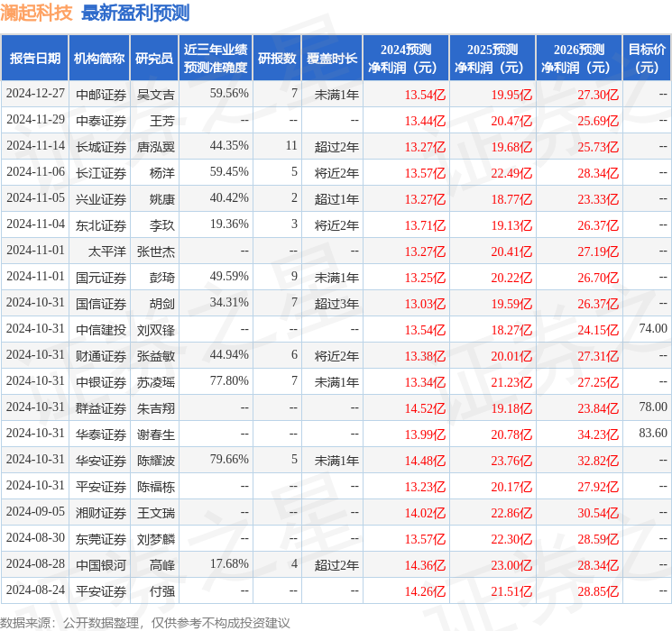Screen dimensions: 672x631
Task: Click coverage duration 超过3年
Action: click(x=336, y=303)
